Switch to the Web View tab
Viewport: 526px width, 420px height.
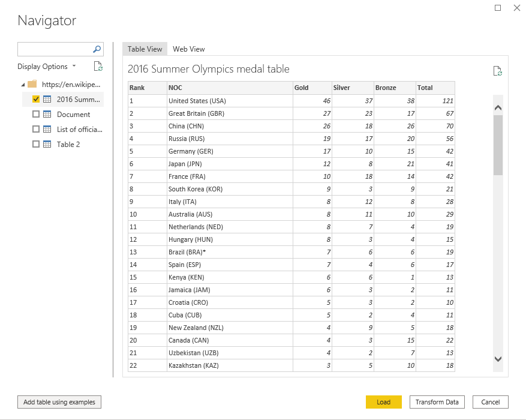(188, 49)
